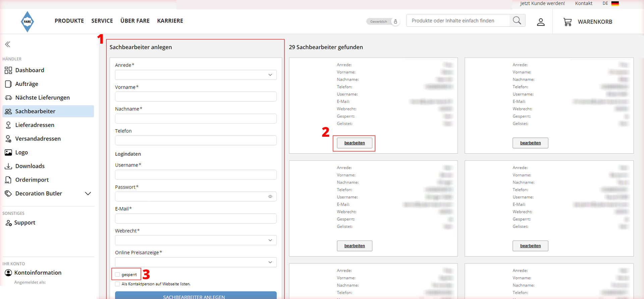Select the German flag language icon
The image size is (644, 299).
click(x=615, y=3)
